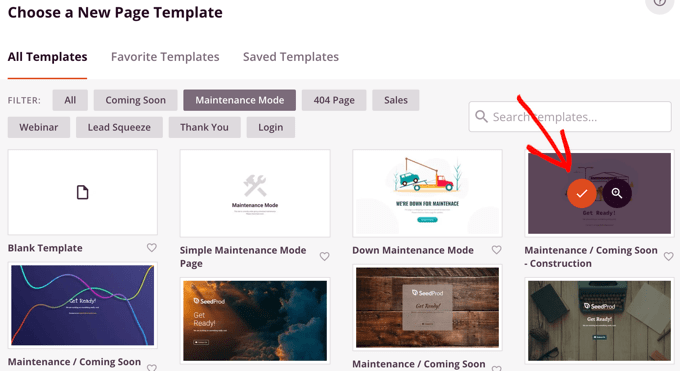Viewport: 680px width, 371px height.
Task: Apply the Sales filter
Action: click(x=396, y=100)
